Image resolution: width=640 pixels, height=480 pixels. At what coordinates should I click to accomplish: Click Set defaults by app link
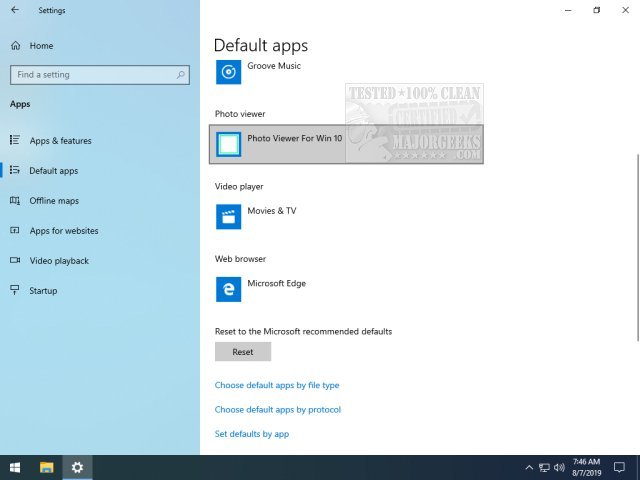pos(252,434)
